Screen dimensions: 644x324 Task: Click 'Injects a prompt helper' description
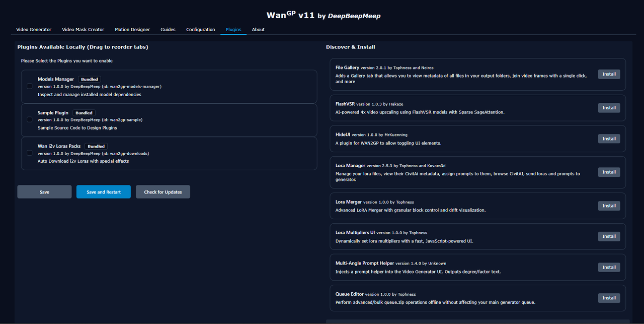(x=418, y=272)
